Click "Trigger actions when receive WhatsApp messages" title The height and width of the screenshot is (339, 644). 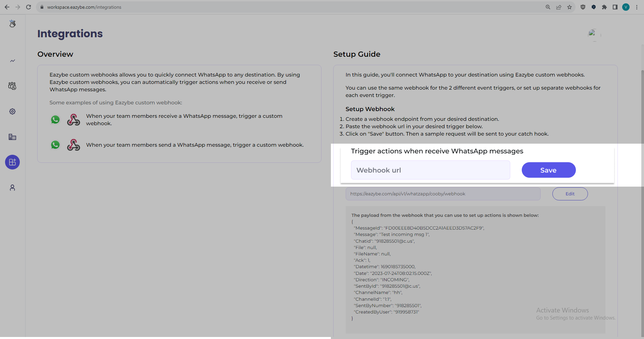pos(437,151)
